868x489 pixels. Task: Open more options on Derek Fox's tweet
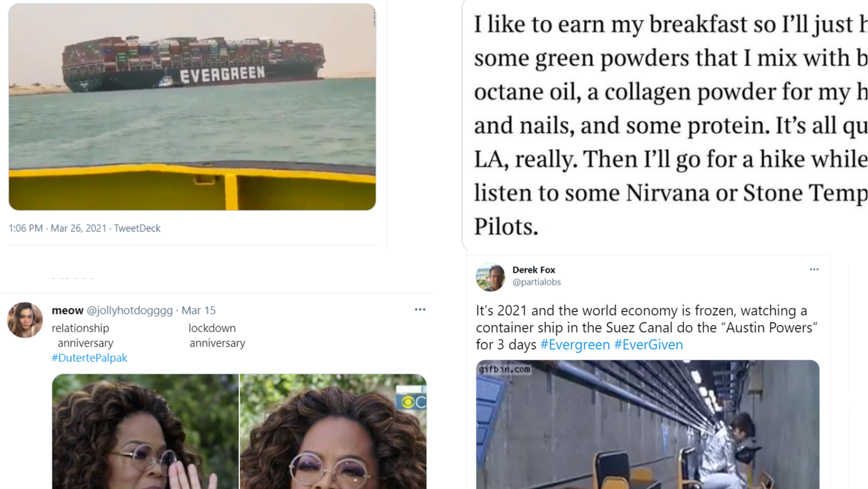[814, 269]
